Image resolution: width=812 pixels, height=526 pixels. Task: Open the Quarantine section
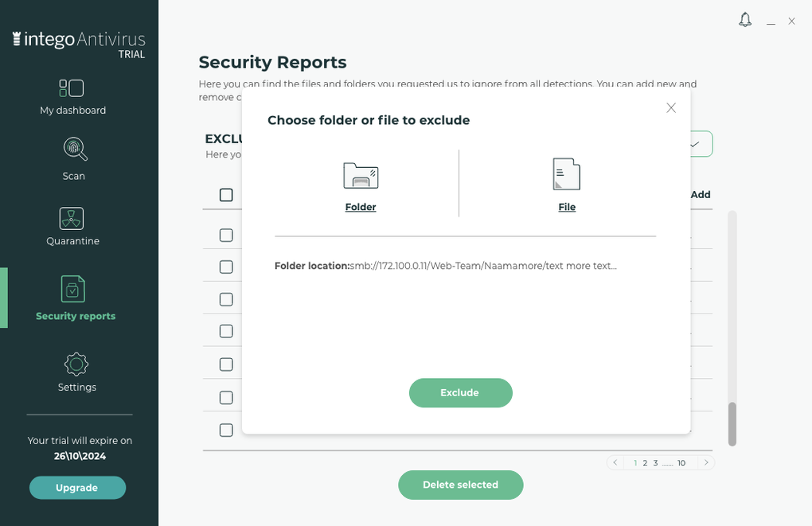pos(72,227)
